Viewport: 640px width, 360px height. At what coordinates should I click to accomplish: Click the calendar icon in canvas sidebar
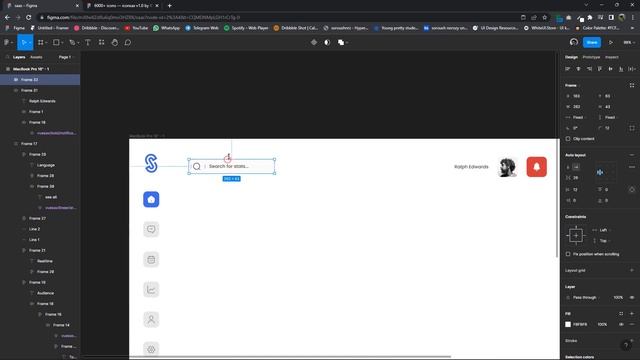click(151, 260)
